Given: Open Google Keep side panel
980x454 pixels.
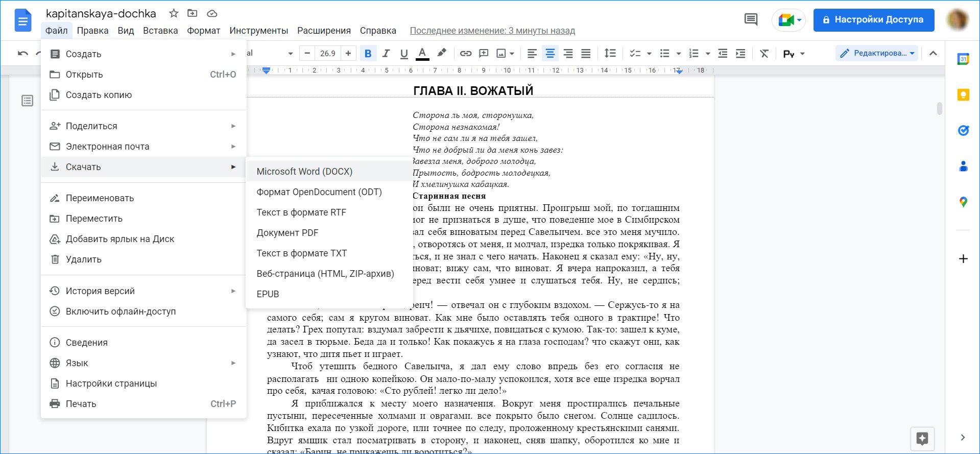Looking at the screenshot, I should 963,94.
